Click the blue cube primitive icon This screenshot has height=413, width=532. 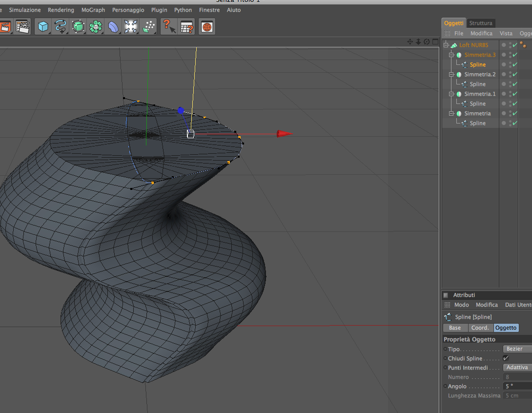(x=43, y=26)
